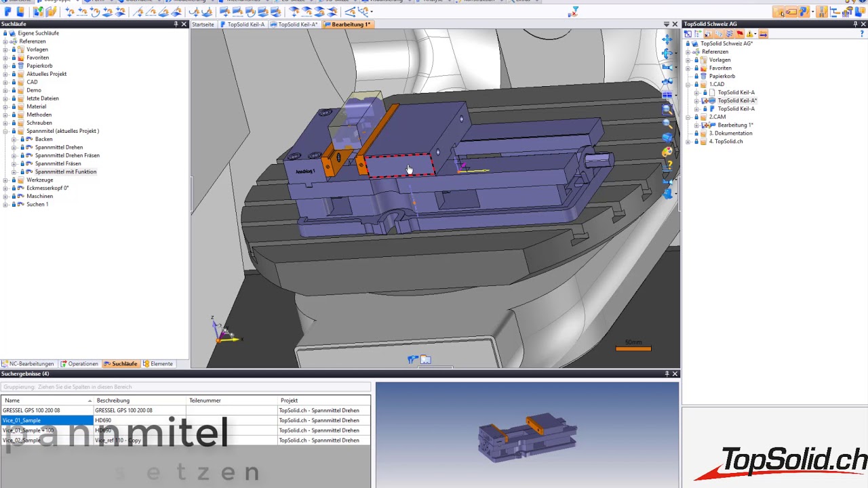Click the pan view icon in viewport toolbar
The height and width of the screenshot is (488, 868).
coord(667,39)
